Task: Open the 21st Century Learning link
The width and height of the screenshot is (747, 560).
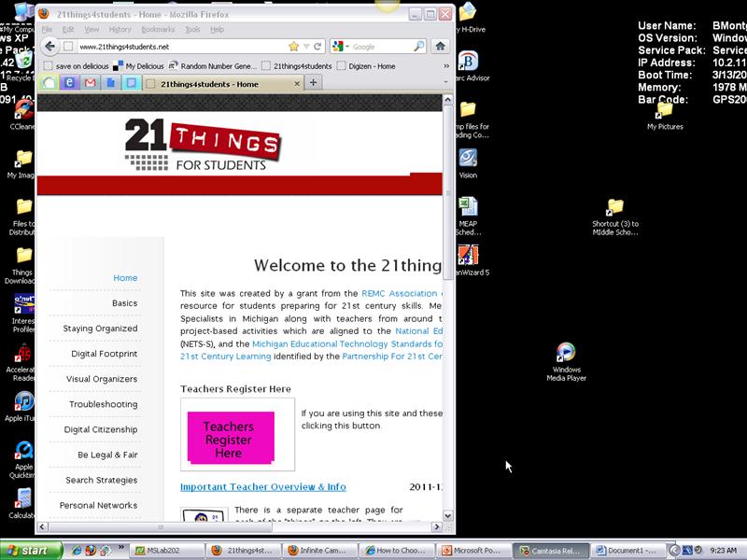Action: [x=225, y=357]
